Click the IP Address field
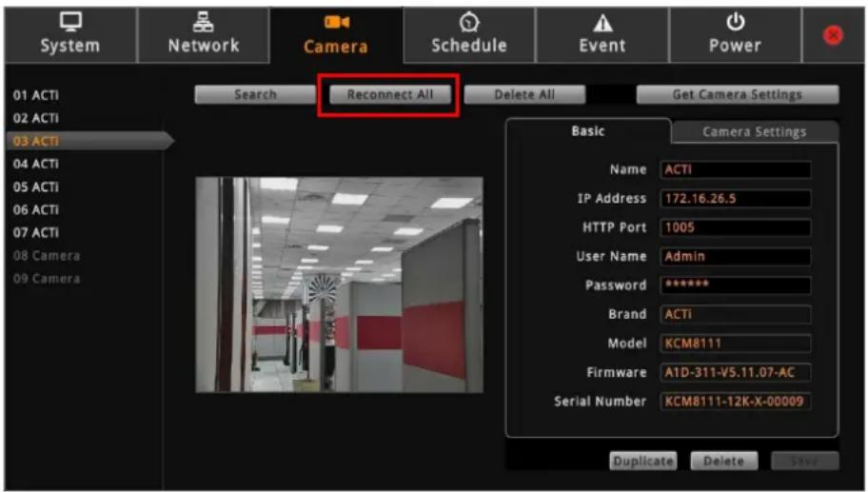 (736, 198)
